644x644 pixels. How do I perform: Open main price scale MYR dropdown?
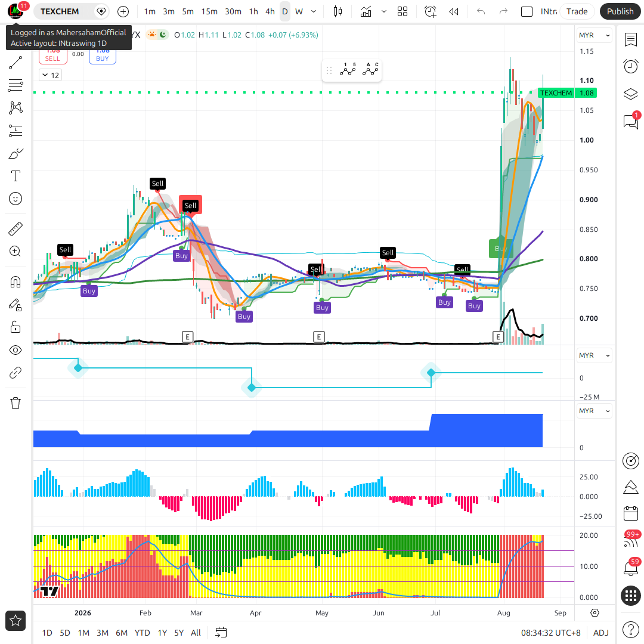tap(594, 35)
